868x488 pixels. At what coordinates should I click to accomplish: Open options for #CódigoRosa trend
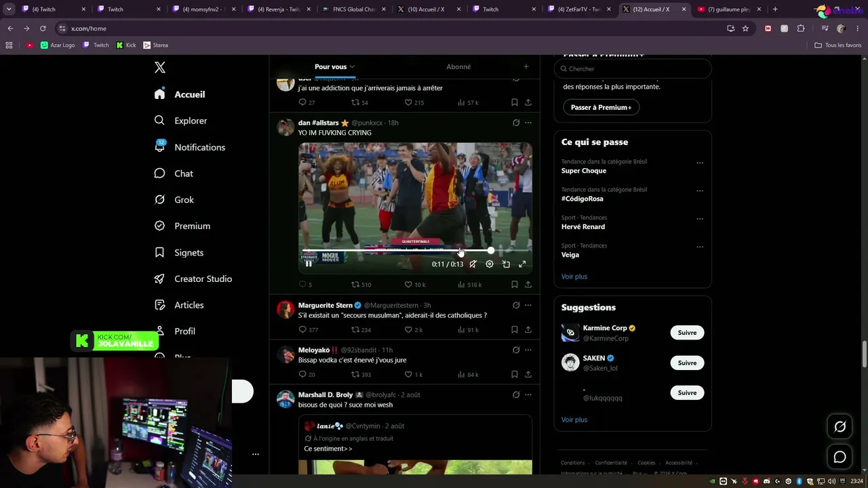tap(700, 190)
